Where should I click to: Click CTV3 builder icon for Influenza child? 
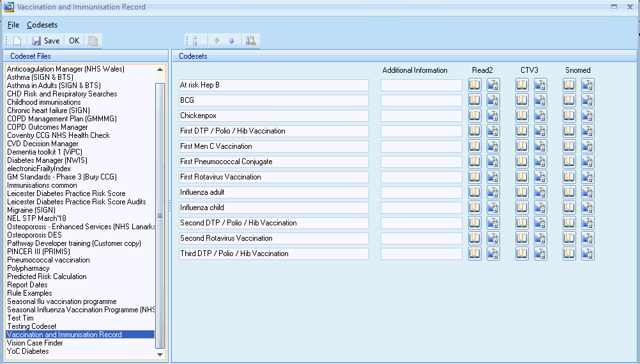coord(540,208)
